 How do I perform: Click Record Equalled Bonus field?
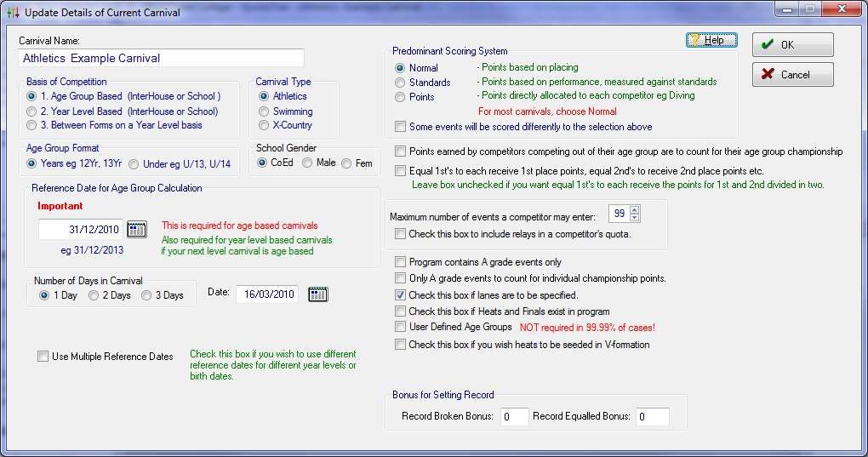652,417
